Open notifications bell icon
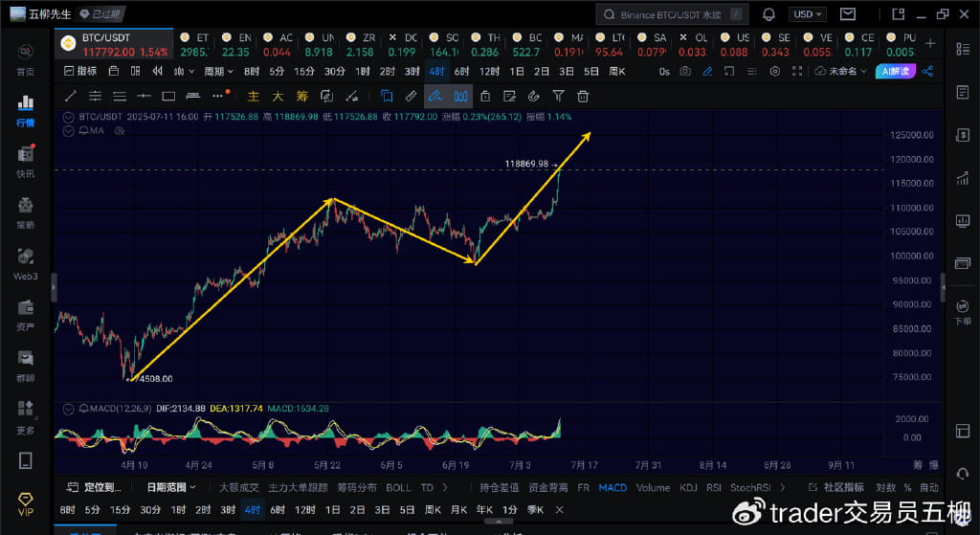 pos(768,13)
